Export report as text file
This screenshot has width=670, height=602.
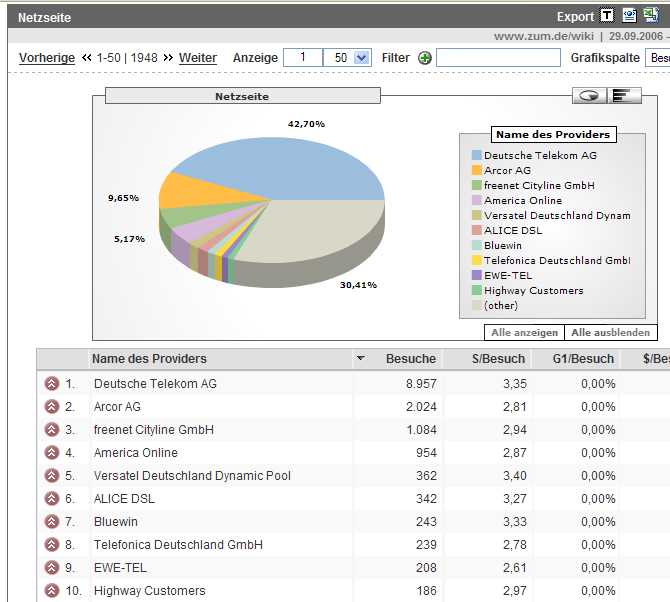click(x=607, y=16)
